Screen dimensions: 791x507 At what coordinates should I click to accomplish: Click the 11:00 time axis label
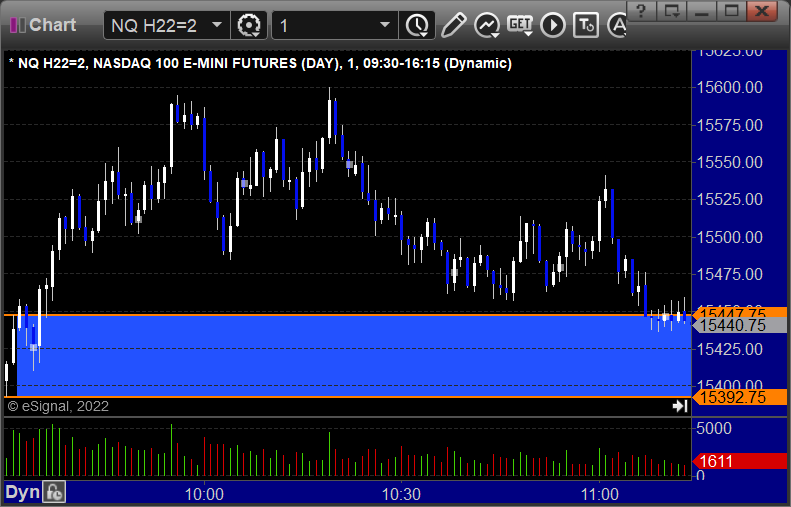click(599, 494)
